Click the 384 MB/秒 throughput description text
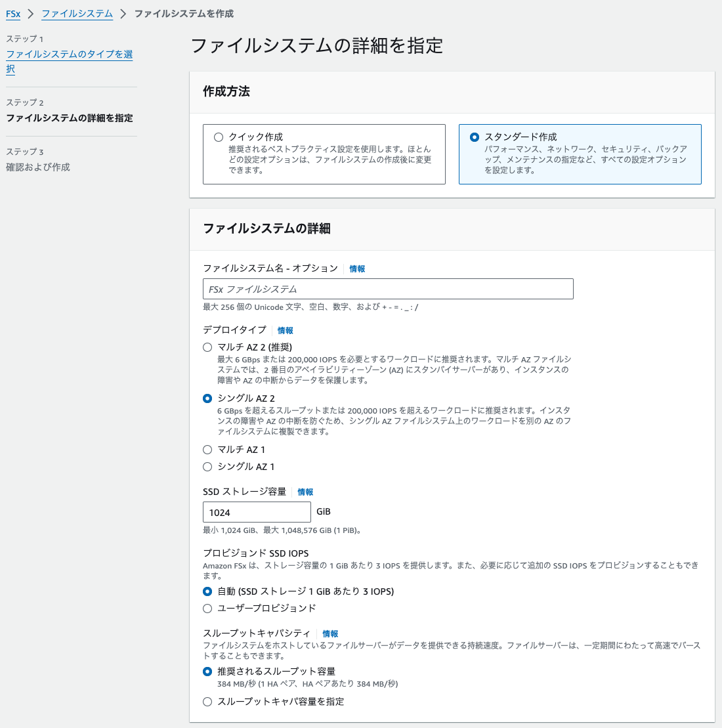Viewport: 722px width, 728px height. tap(307, 684)
